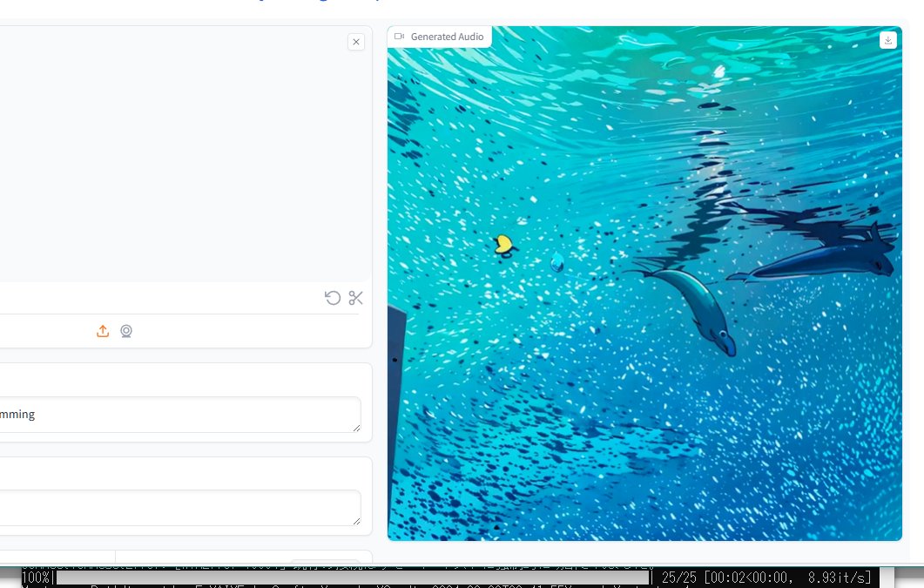924x588 pixels.
Task: Click the clear (X) button on input panel
Action: (x=356, y=42)
